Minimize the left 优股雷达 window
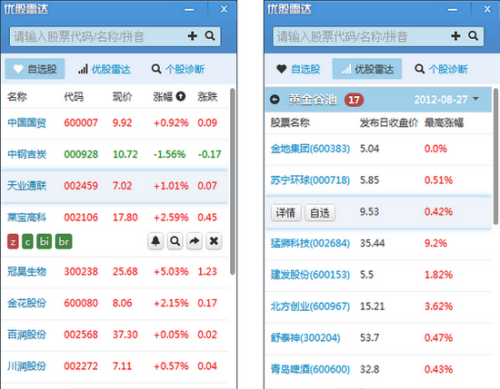500x389 pixels. (x=189, y=9)
